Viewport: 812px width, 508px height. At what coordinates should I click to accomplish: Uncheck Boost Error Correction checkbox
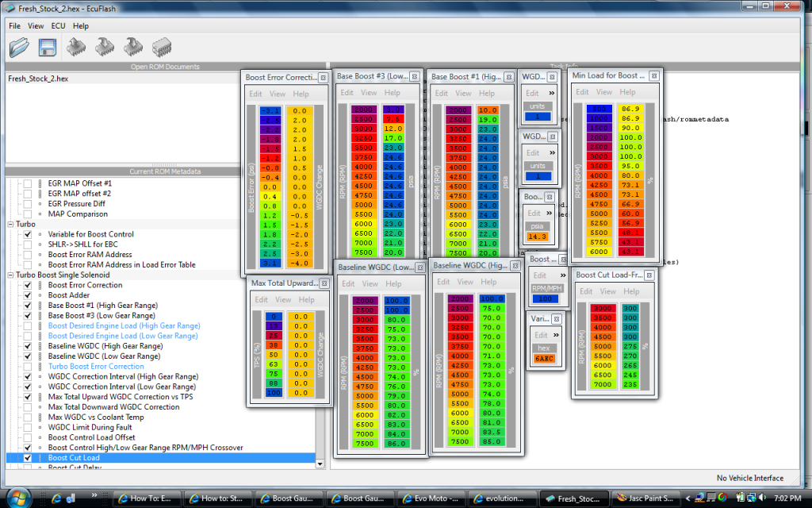28,285
